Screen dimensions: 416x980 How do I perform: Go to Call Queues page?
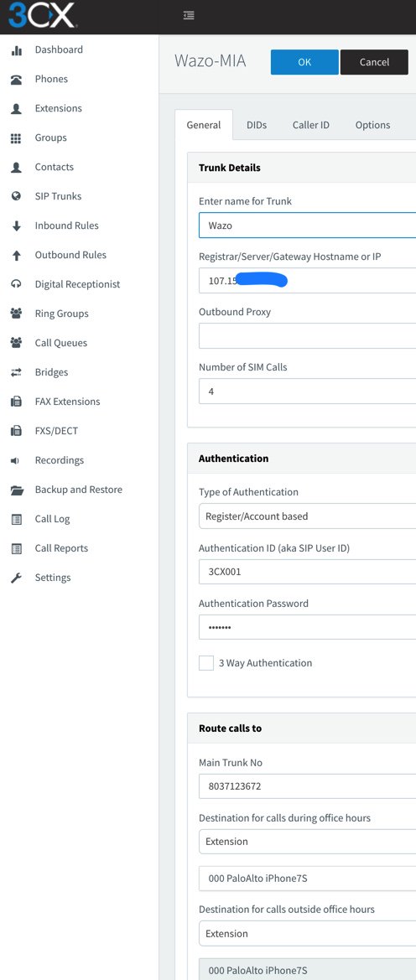click(x=61, y=343)
